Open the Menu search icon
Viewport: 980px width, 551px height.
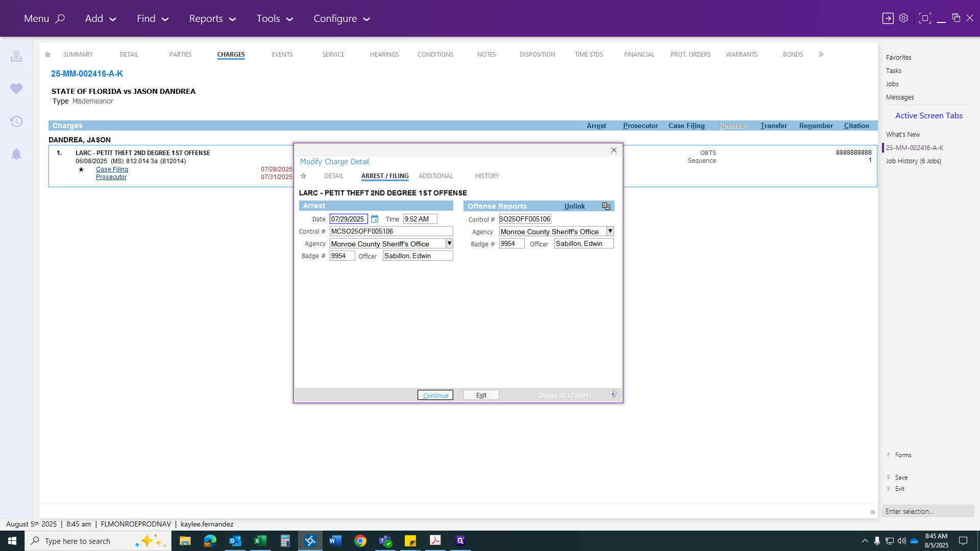point(60,19)
